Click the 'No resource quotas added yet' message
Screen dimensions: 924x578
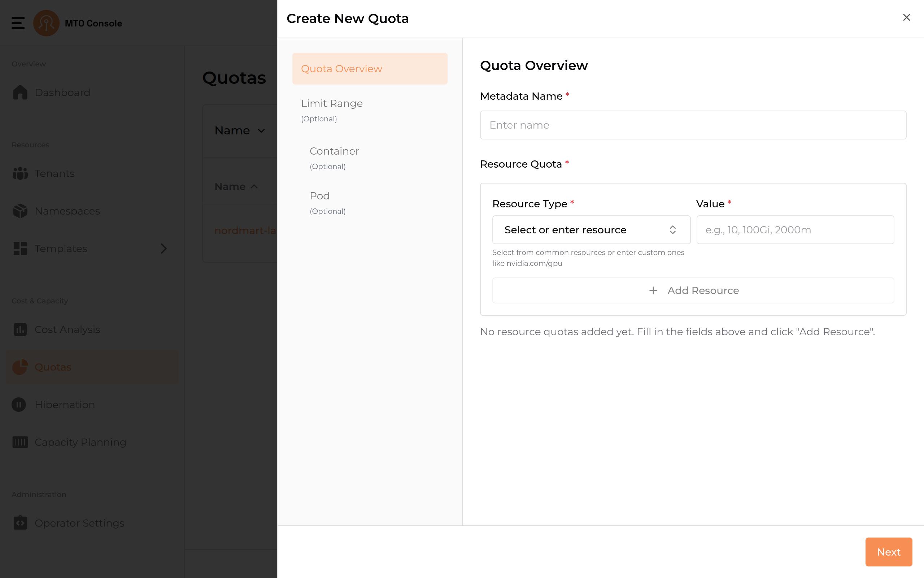pos(677,332)
